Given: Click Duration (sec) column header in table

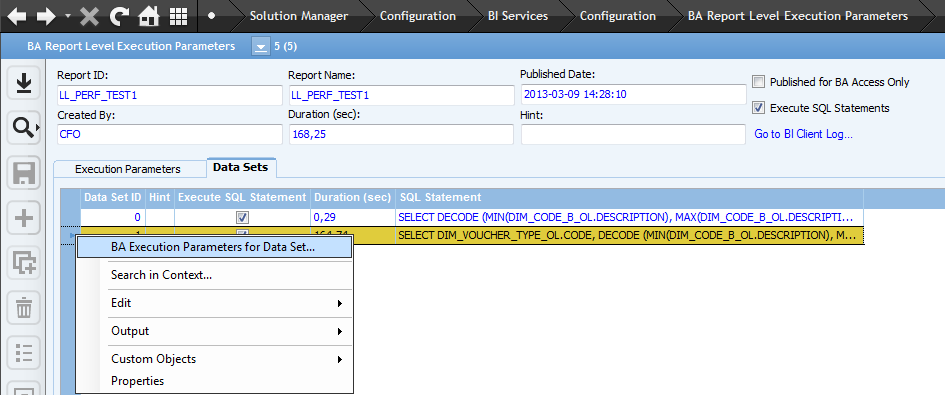Looking at the screenshot, I should (353, 197).
